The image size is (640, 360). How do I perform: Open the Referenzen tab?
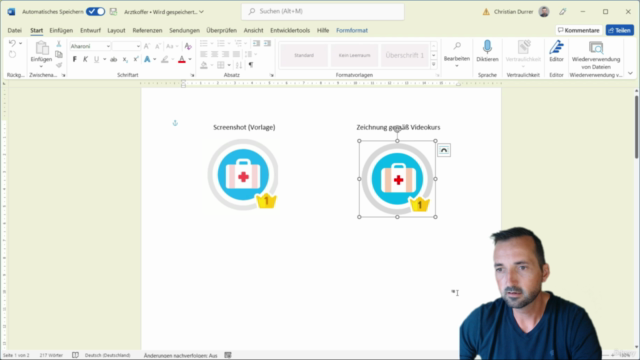point(147,30)
